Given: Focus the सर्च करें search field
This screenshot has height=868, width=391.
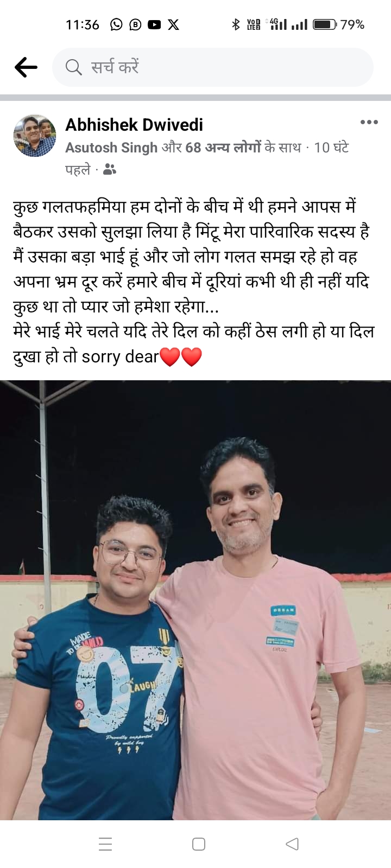Looking at the screenshot, I should point(213,67).
